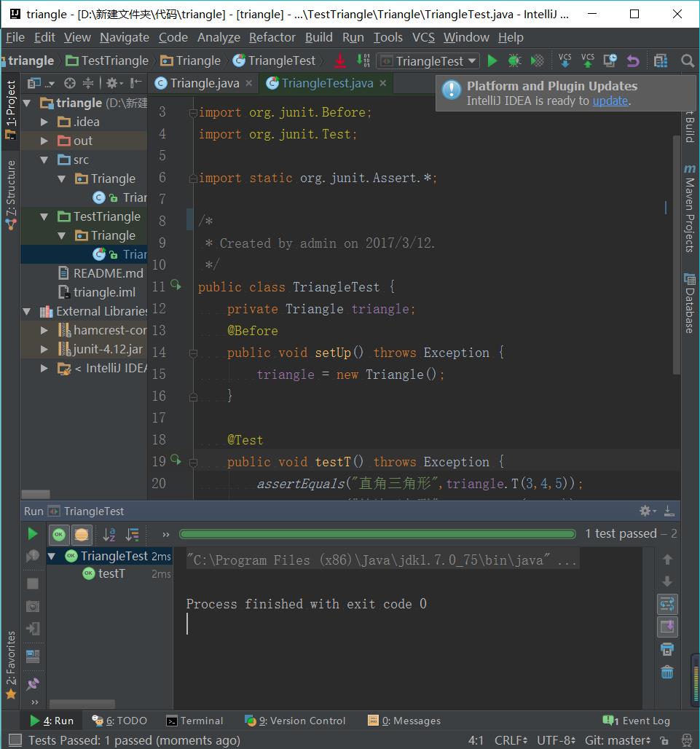Collapse all in the Project panel

point(88,83)
